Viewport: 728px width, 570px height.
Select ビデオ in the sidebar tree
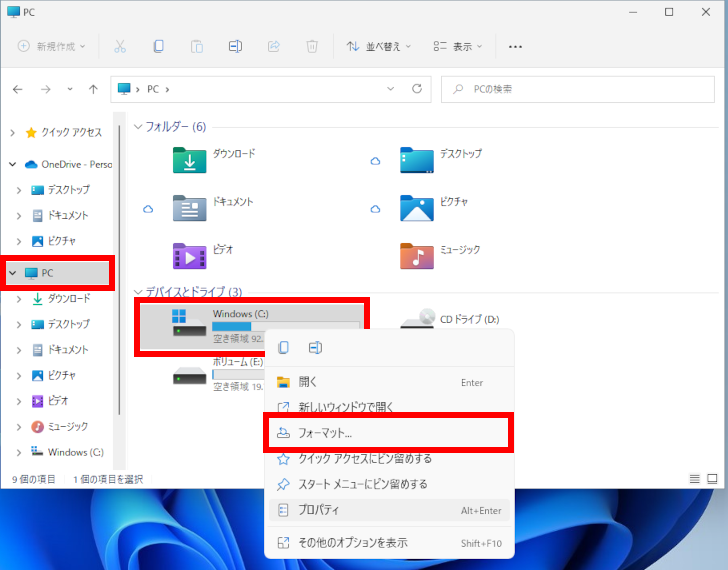50,401
